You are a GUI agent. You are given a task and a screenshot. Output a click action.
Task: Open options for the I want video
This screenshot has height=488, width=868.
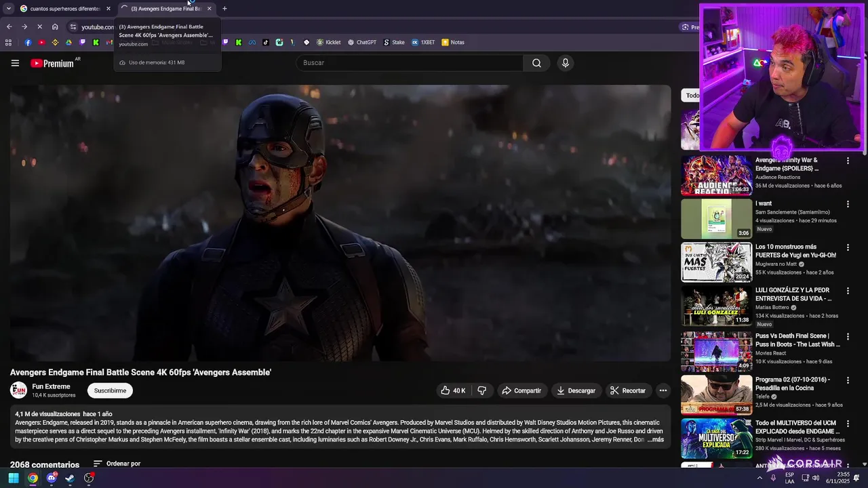point(848,204)
